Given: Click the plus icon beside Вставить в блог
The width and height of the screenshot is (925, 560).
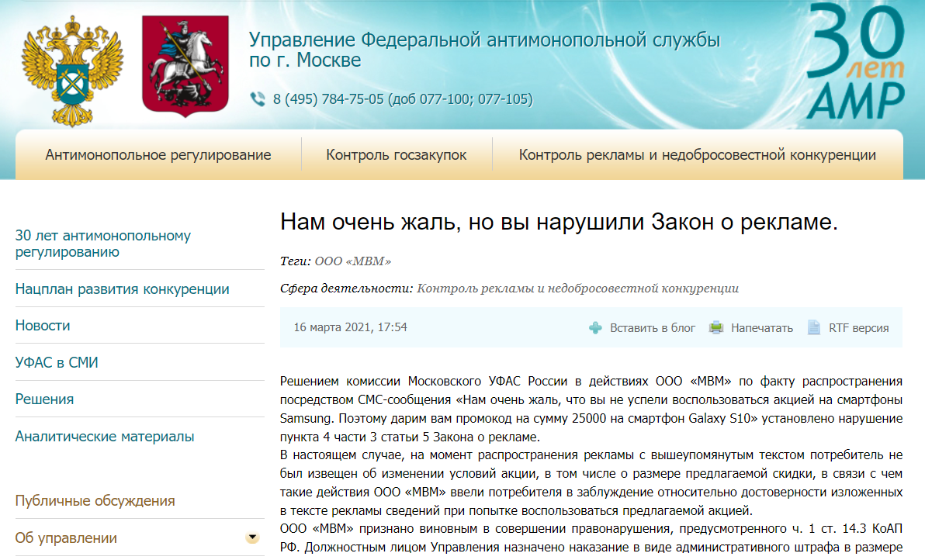Looking at the screenshot, I should (595, 328).
